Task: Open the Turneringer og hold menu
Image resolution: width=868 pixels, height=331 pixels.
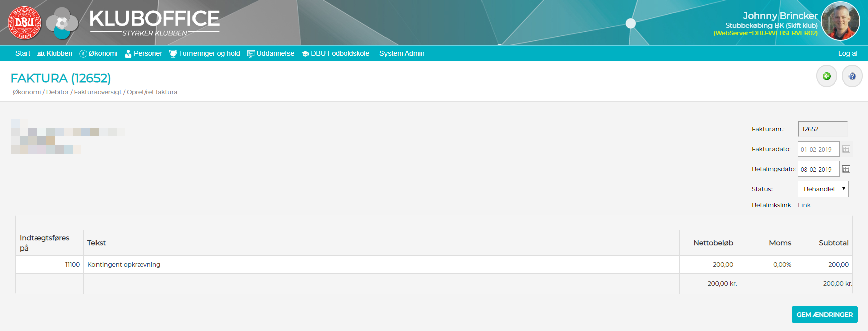Action: (x=205, y=53)
